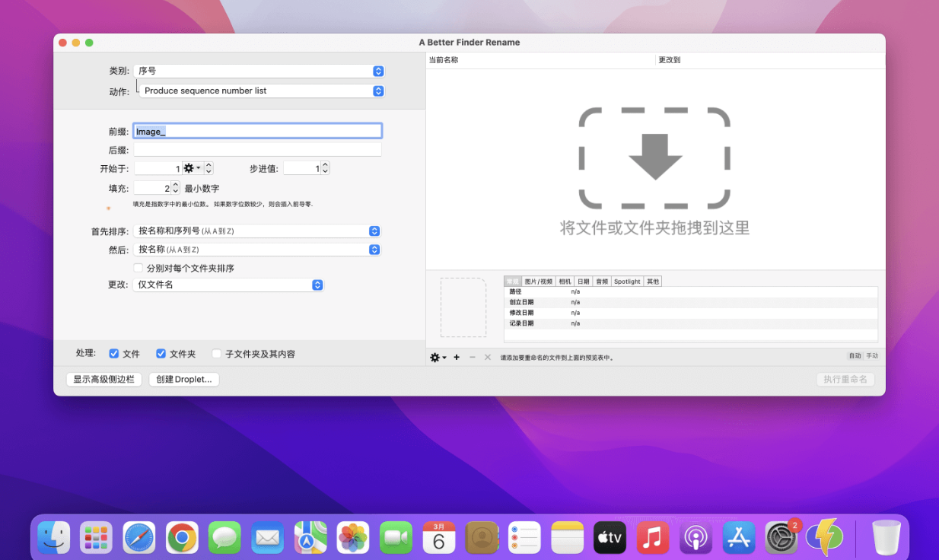Select the 创立日期 metadata row
The image size is (939, 560).
[x=691, y=302]
